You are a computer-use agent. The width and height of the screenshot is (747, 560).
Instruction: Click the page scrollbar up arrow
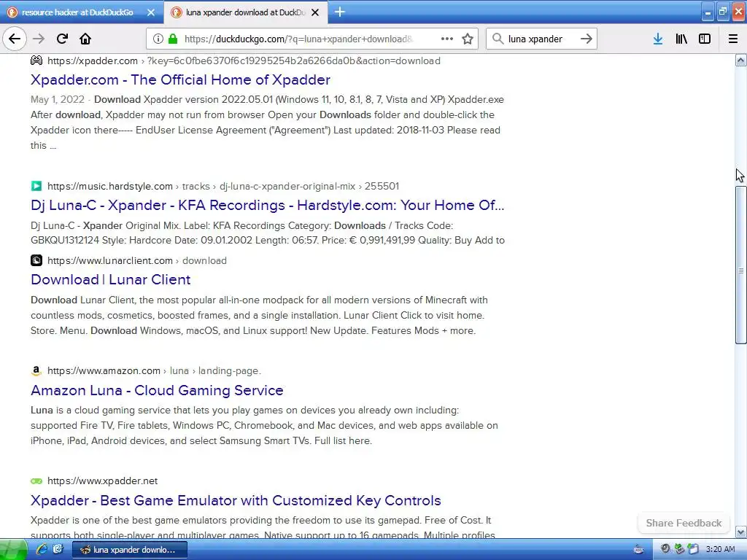pyautogui.click(x=740, y=60)
